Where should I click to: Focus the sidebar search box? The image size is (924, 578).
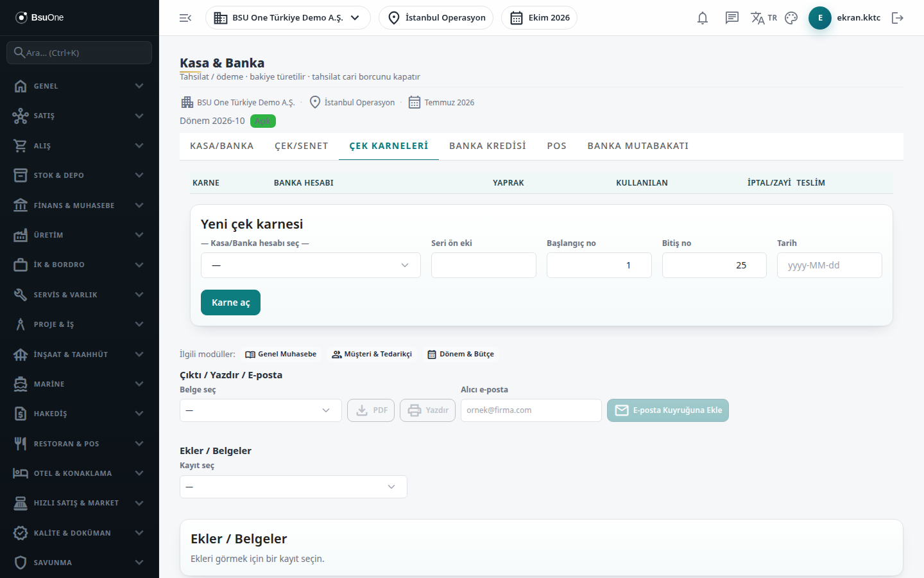pyautogui.click(x=80, y=53)
